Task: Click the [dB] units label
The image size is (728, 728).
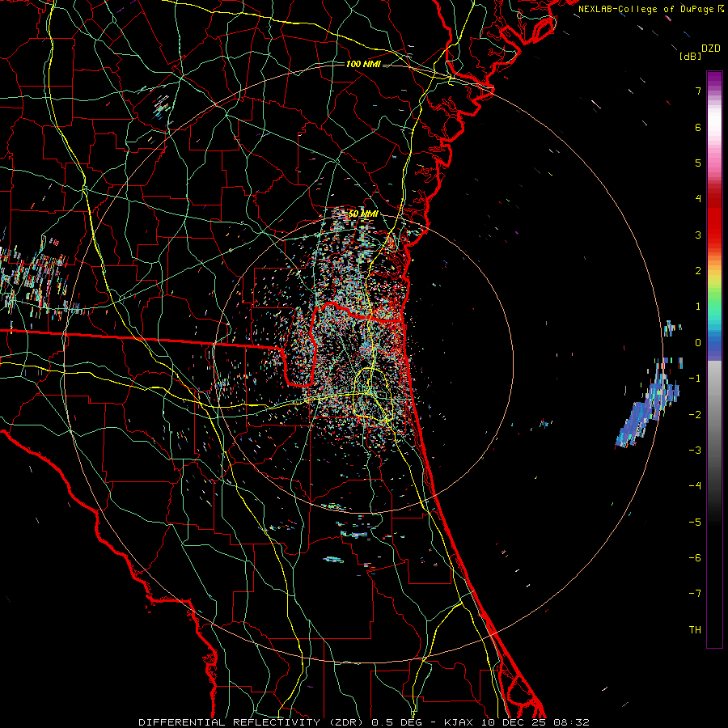Action: [x=690, y=56]
